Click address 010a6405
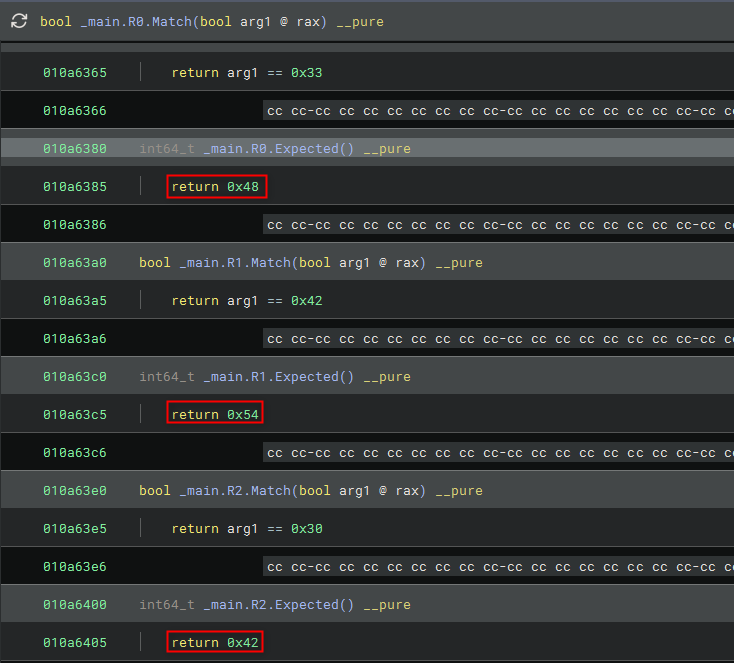734x663 pixels. [x=74, y=643]
